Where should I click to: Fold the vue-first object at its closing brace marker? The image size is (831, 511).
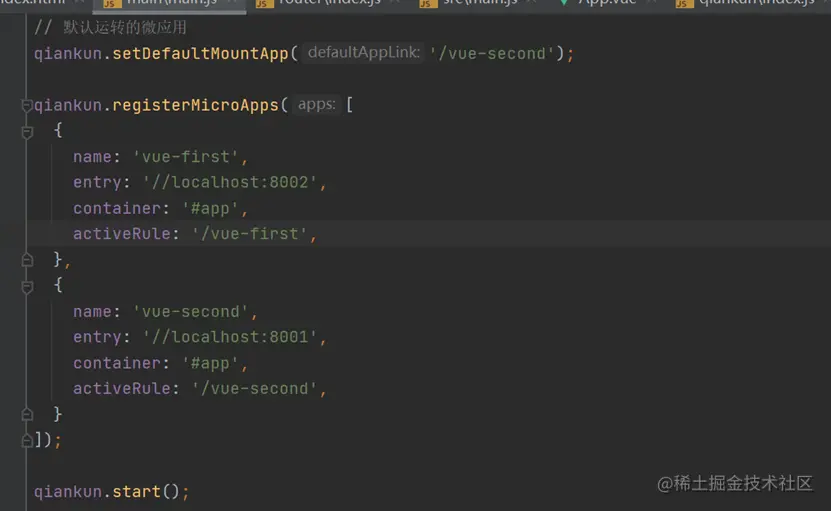27,260
